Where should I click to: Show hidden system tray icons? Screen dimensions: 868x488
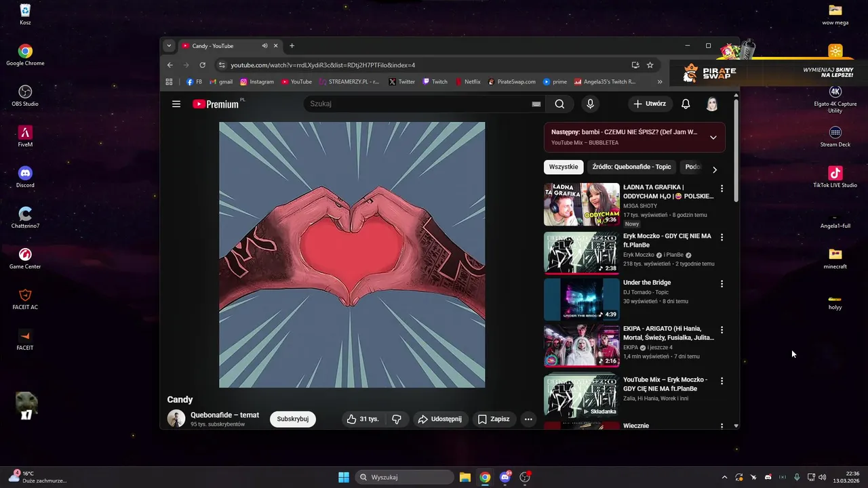click(x=724, y=477)
